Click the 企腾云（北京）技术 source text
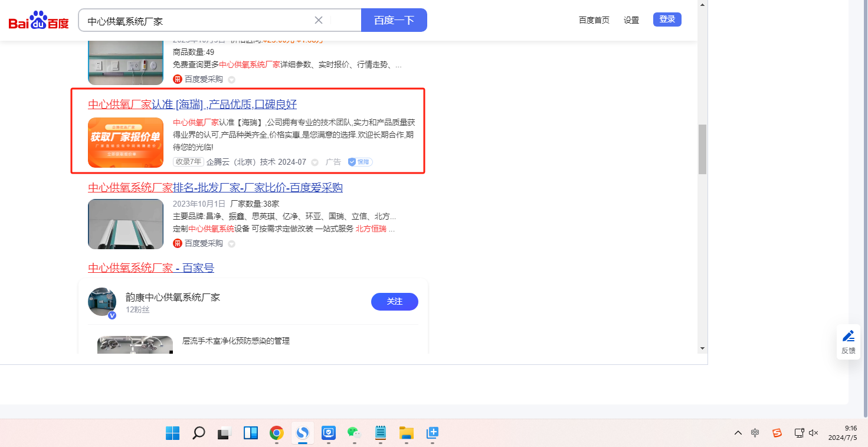868x447 pixels. coord(241,162)
